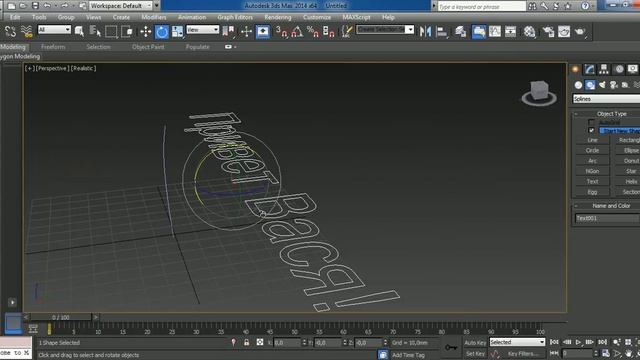Toggle Spinner Snap
The height and width of the screenshot is (360, 640).
click(x=329, y=31)
